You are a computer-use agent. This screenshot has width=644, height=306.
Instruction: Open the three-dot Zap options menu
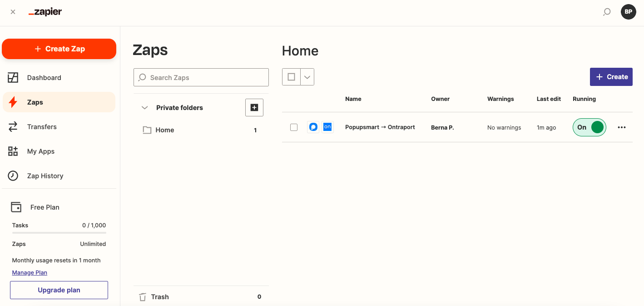622,127
